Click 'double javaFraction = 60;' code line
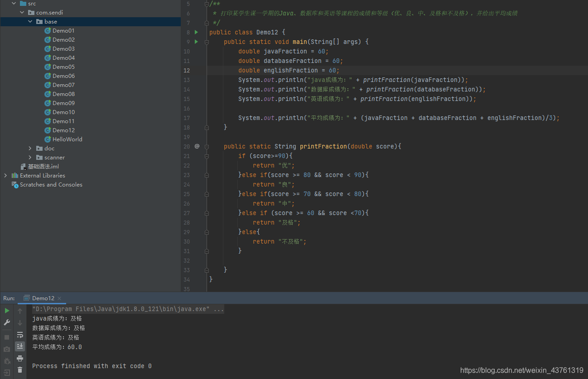Image resolution: width=588 pixels, height=379 pixels. coord(284,51)
